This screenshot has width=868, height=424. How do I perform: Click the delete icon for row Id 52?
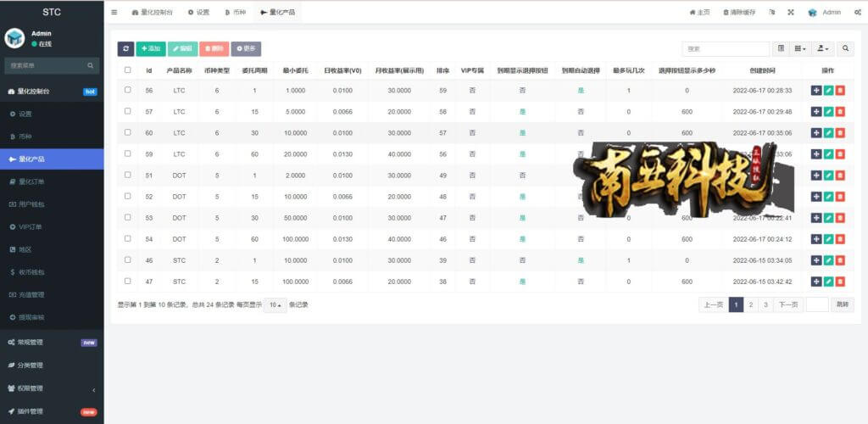click(x=840, y=197)
